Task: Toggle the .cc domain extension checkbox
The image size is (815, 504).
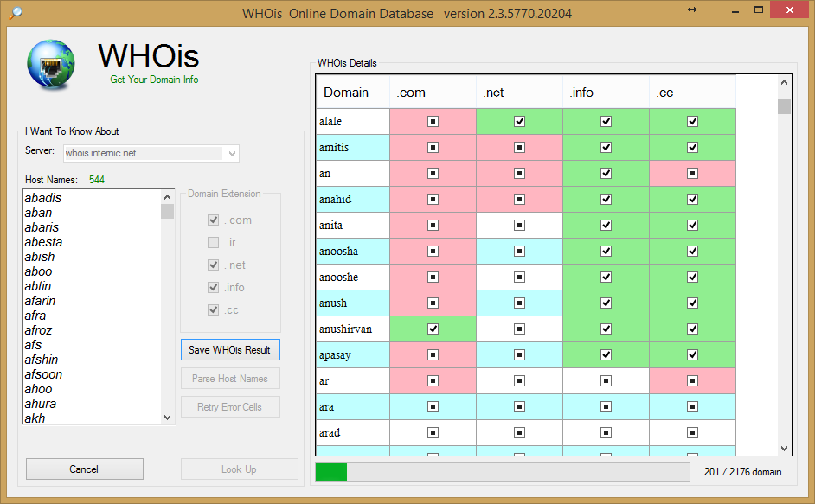Action: click(x=213, y=310)
